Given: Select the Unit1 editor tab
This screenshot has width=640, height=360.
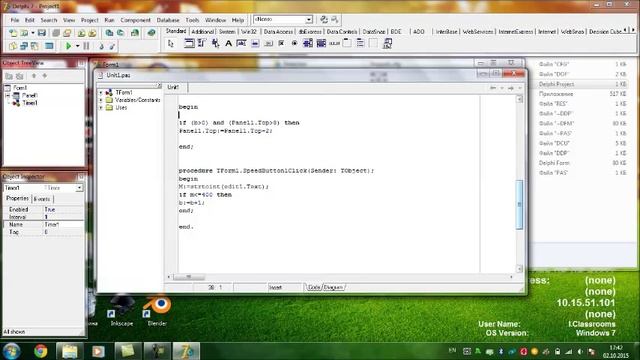Looking at the screenshot, I should (173, 87).
